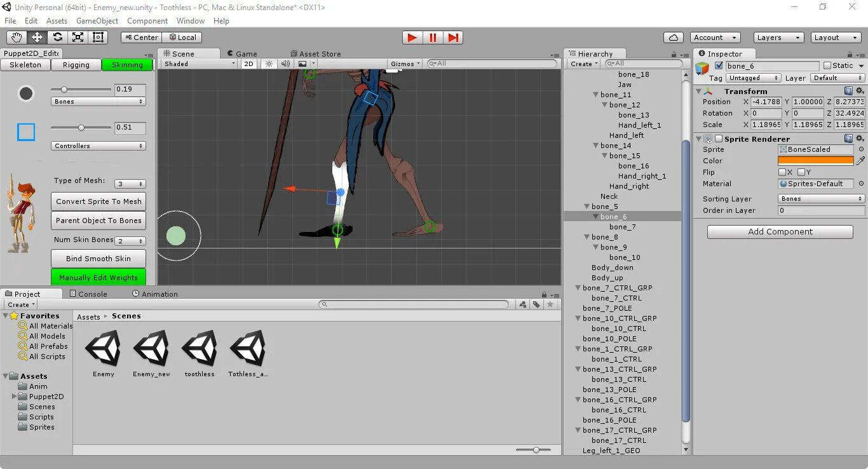The image size is (868, 469).
Task: Open the Account dropdown
Action: click(715, 37)
